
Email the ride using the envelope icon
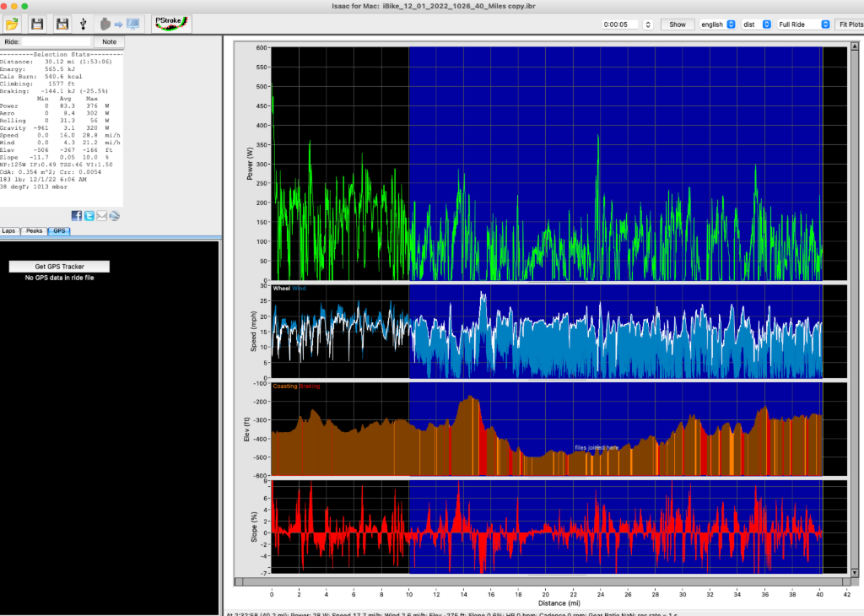point(101,215)
